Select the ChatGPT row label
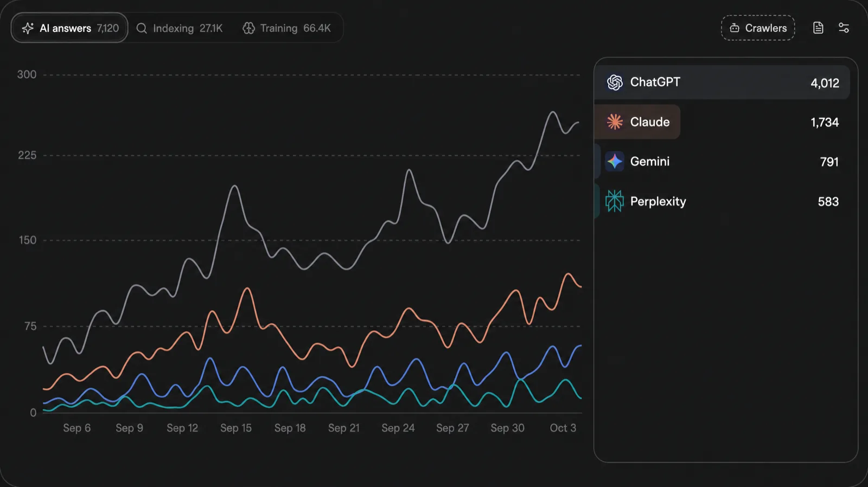The height and width of the screenshot is (487, 868). (x=655, y=82)
